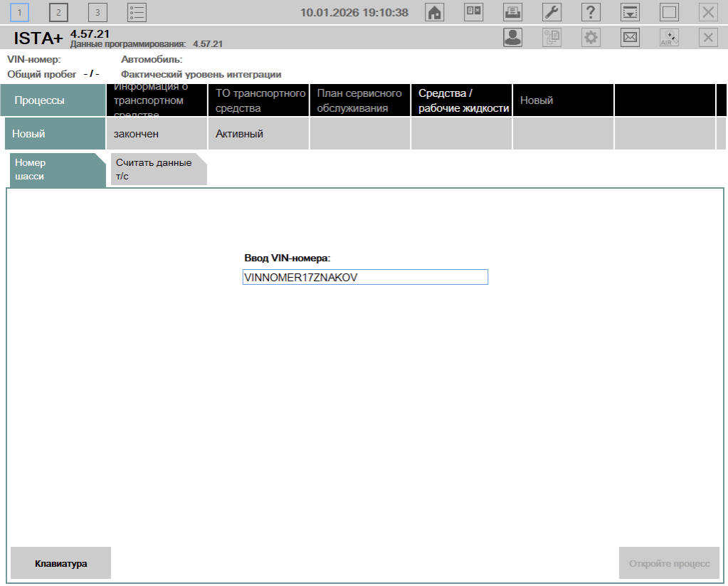The image size is (728, 586).
Task: Open help with the question mark icon
Action: [591, 12]
